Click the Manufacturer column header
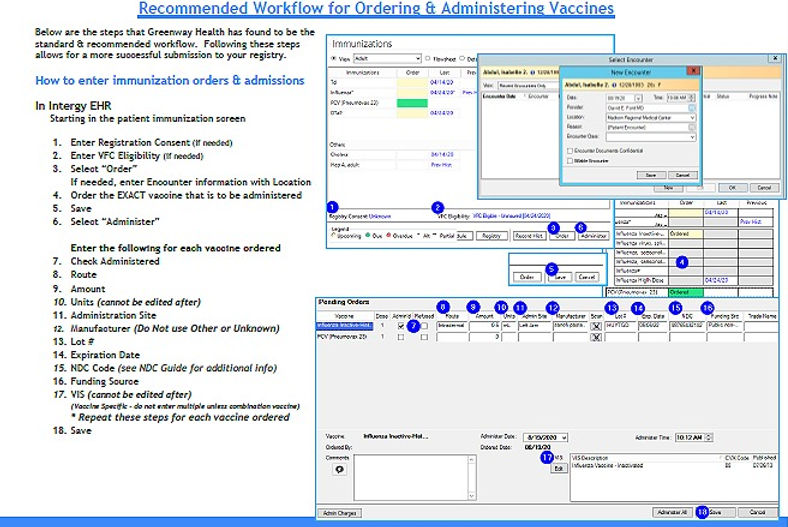This screenshot has height=527, width=788. (570, 317)
